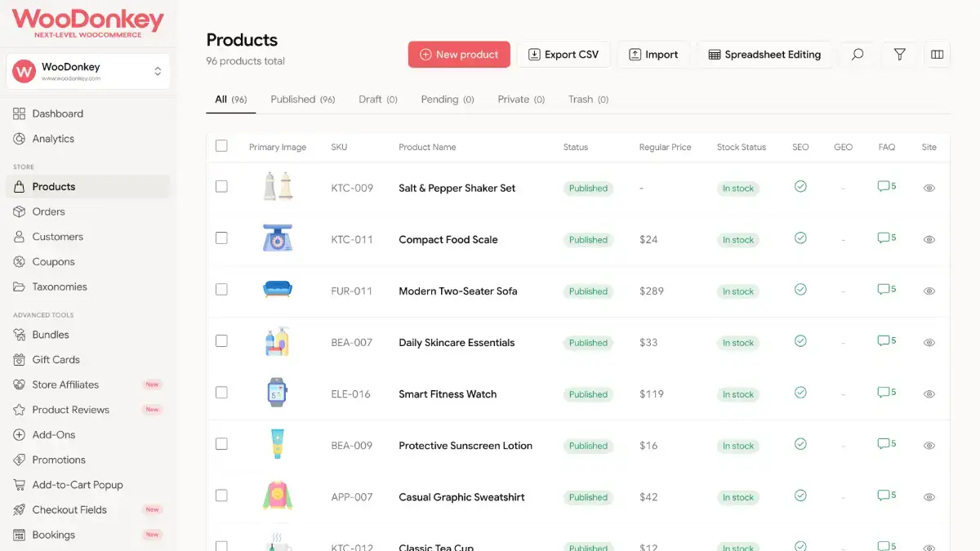The image size is (980, 551).
Task: Click the Smart Fitness Watch thumbnail
Action: click(x=278, y=393)
